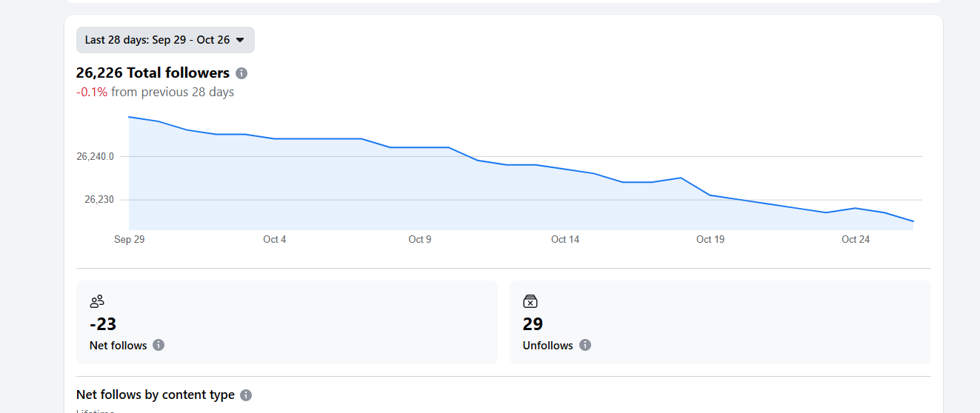
Task: Click the Net follows people icon
Action: point(97,301)
